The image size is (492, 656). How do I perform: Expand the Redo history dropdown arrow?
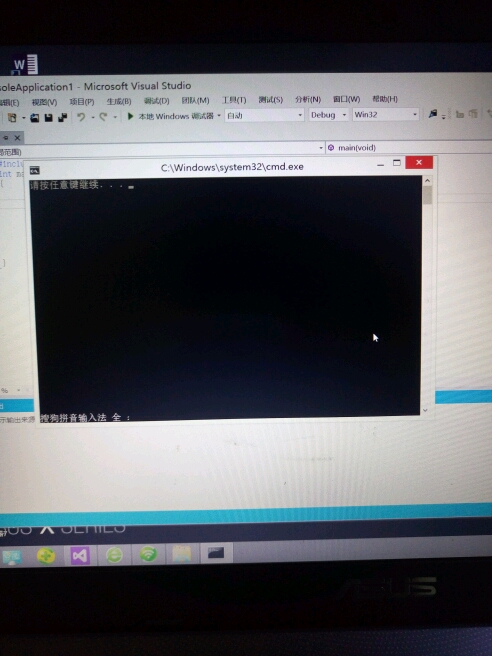(115, 117)
